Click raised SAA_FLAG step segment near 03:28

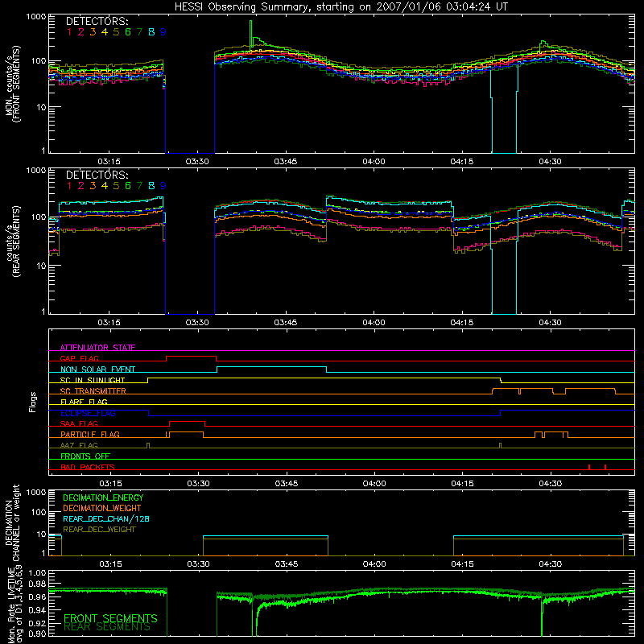click(187, 422)
